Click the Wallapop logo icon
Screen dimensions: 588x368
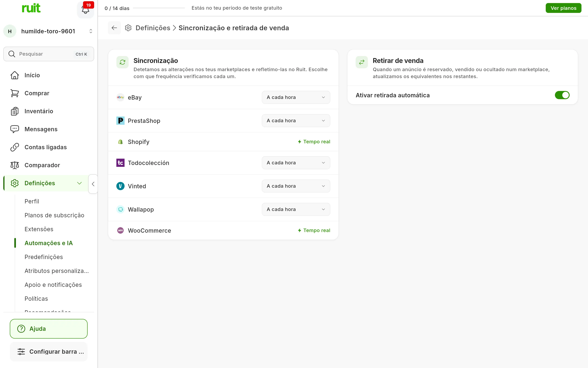pos(120,210)
